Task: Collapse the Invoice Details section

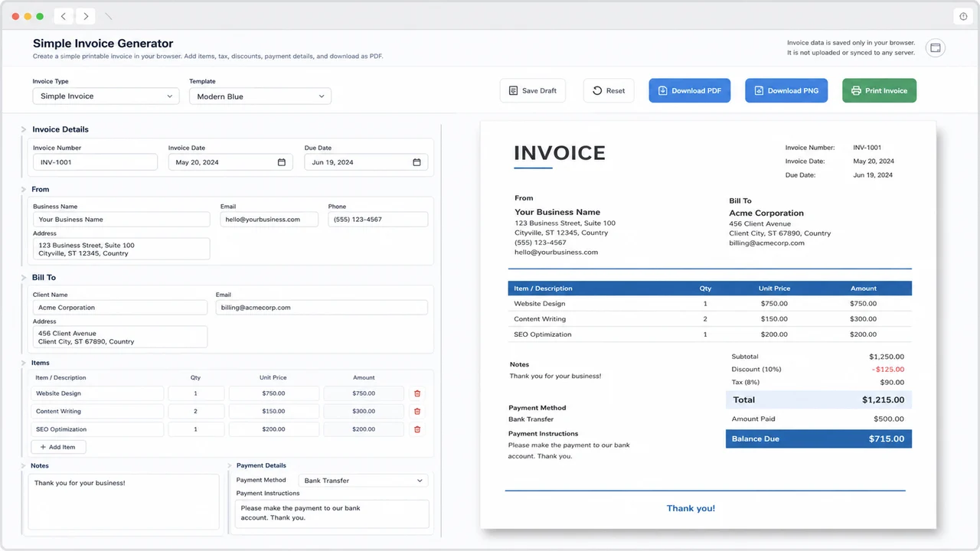Action: 24,129
